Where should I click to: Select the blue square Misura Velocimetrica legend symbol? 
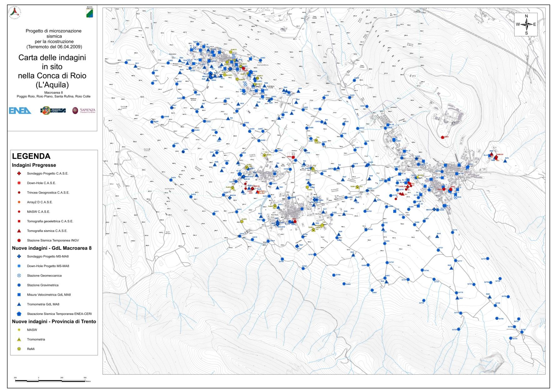tap(19, 295)
